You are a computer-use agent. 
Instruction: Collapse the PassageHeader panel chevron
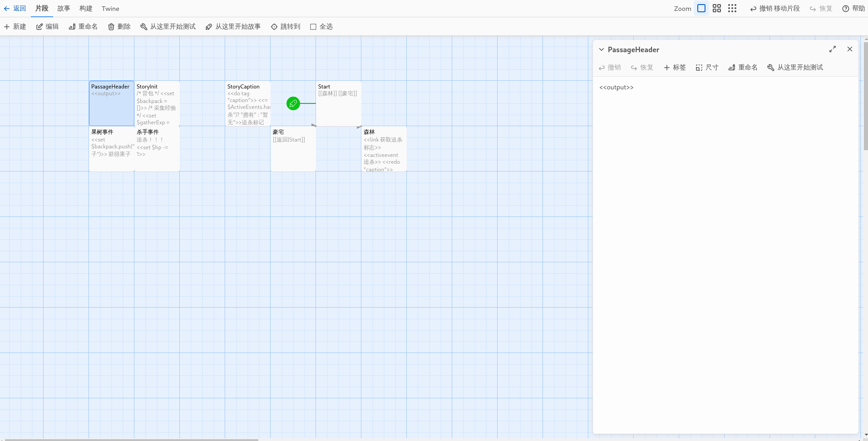[x=602, y=49]
